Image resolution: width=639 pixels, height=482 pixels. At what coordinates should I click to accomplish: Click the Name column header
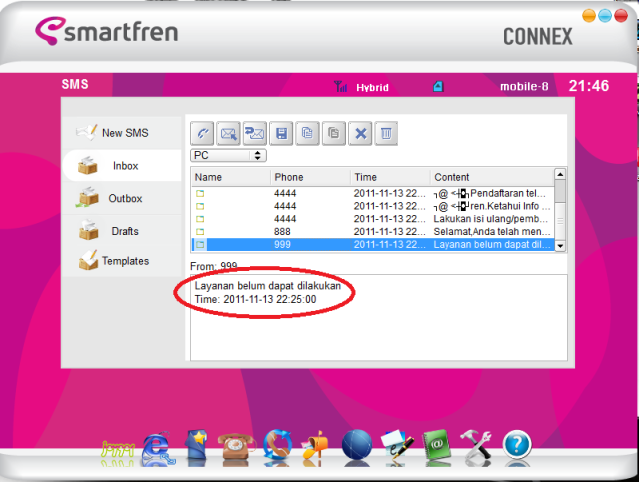231,177
